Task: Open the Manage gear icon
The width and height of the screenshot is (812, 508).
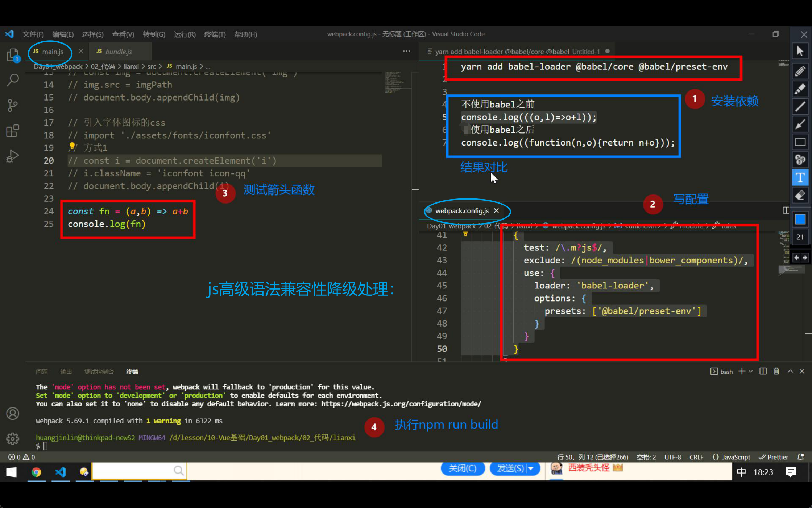Action: 13,439
